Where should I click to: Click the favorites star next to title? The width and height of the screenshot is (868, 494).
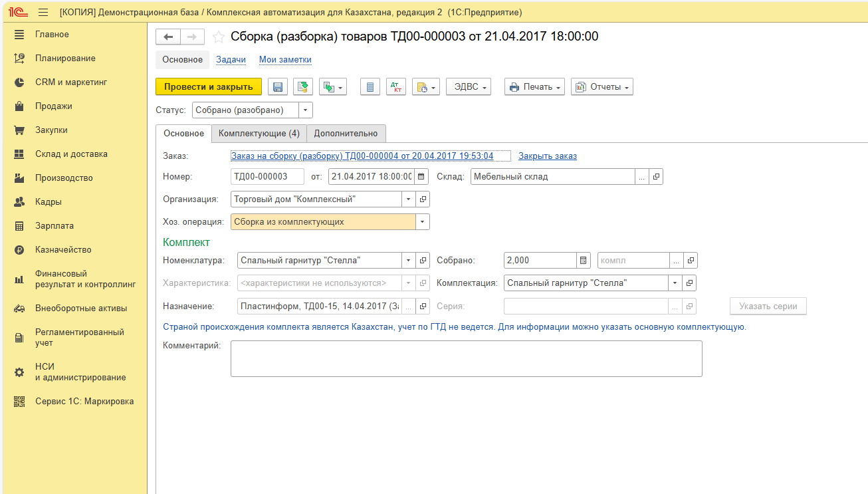218,37
